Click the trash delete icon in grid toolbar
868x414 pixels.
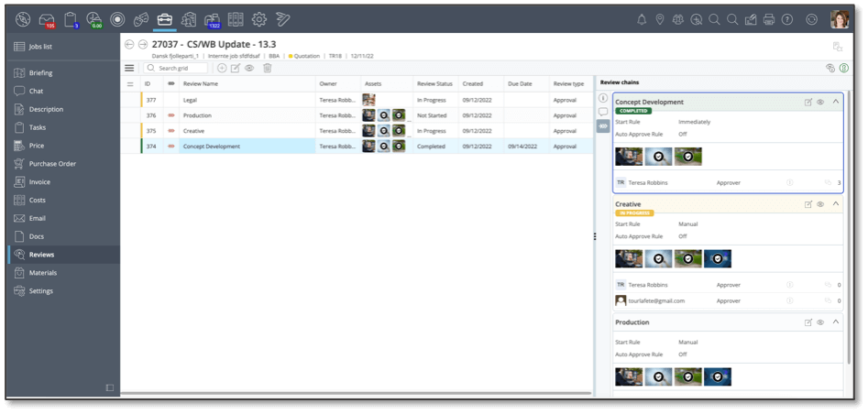pyautogui.click(x=268, y=68)
